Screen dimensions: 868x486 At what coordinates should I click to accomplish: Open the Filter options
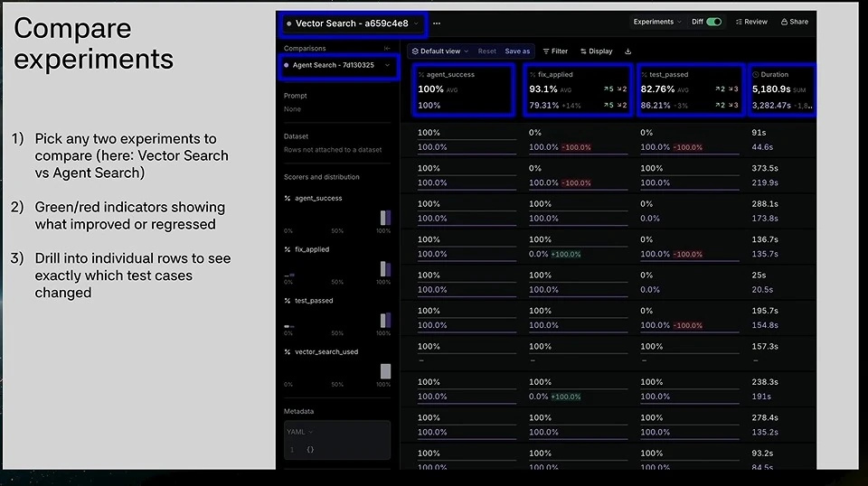click(555, 51)
